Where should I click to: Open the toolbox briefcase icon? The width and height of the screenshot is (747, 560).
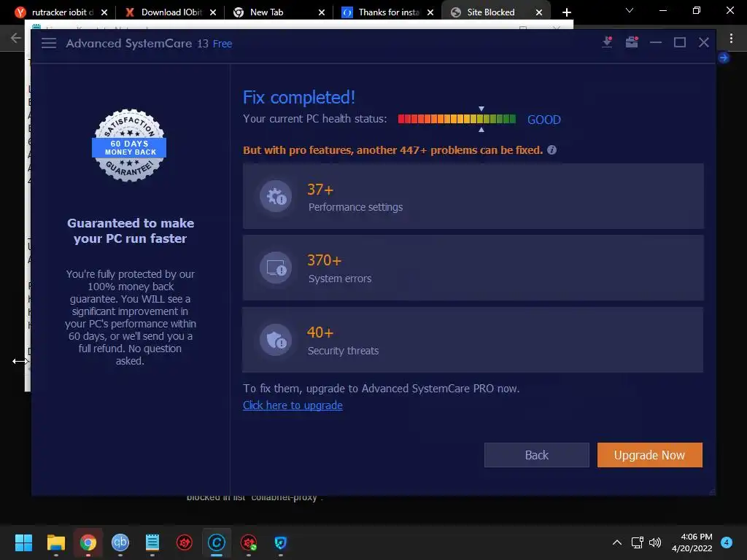[632, 42]
